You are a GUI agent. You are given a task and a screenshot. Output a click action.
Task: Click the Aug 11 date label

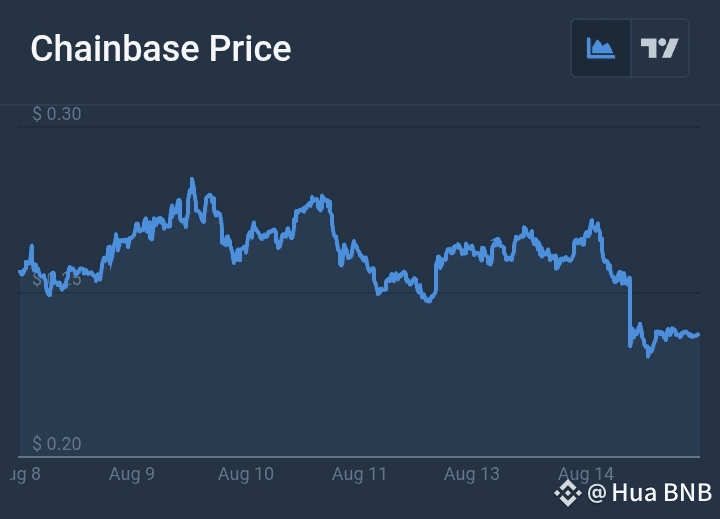pyautogui.click(x=360, y=474)
